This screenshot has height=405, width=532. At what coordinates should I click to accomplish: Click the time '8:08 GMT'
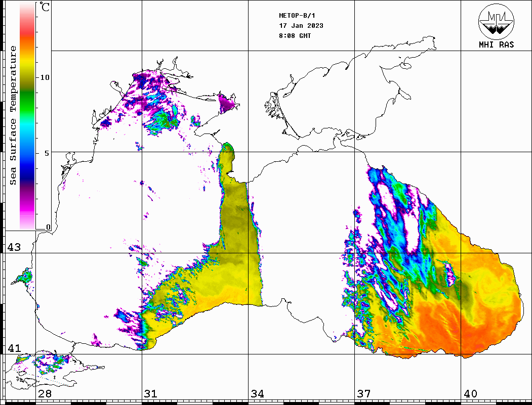click(x=295, y=35)
